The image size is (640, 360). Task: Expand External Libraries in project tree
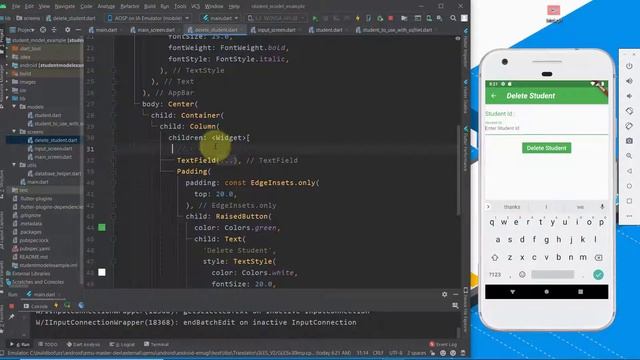click(x=27, y=273)
